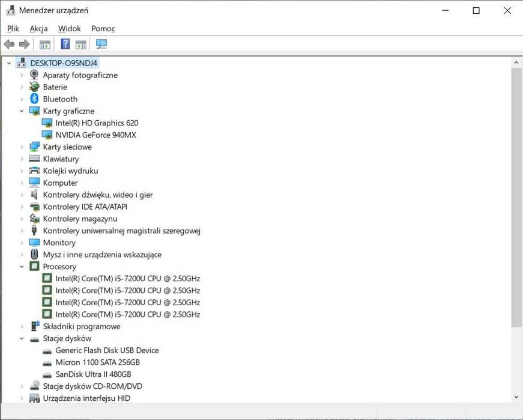Click the Kolejki wydruku printer icon
Viewport: 523px width, 420px height.
pos(34,171)
